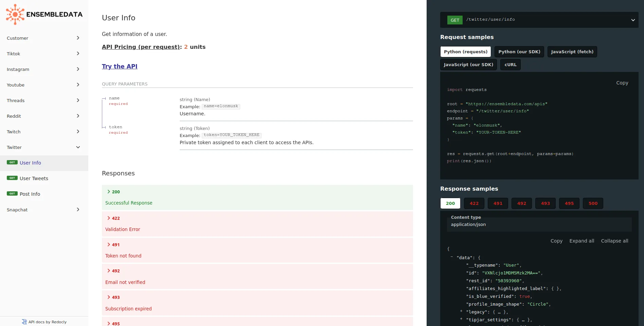The width and height of the screenshot is (644, 326).
Task: Collapse the "data" JSON node
Action: click(x=452, y=257)
